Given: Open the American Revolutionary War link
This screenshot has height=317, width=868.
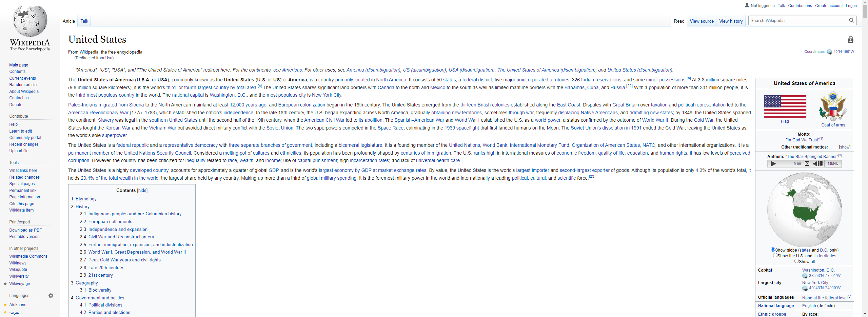Looking at the screenshot, I should pos(98,113).
